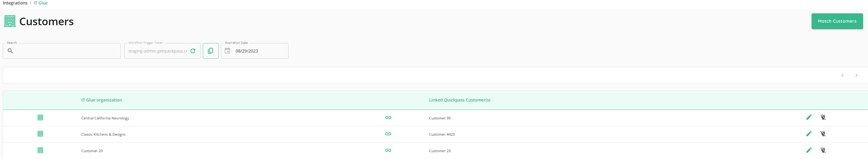Unlink Central California Neurology from Customer 99

coord(823,117)
